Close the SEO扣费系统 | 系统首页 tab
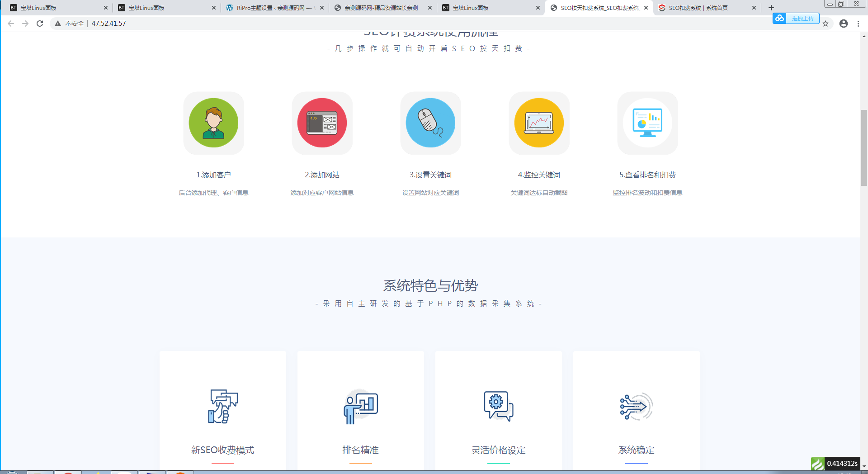Viewport: 868px width, 474px height. pyautogui.click(x=754, y=8)
